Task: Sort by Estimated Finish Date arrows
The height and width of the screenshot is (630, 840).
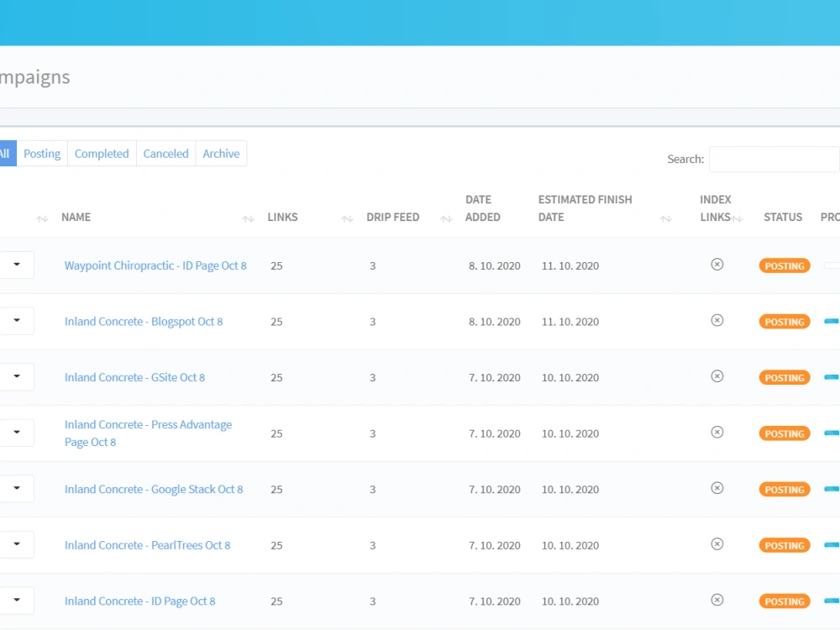Action: click(666, 218)
